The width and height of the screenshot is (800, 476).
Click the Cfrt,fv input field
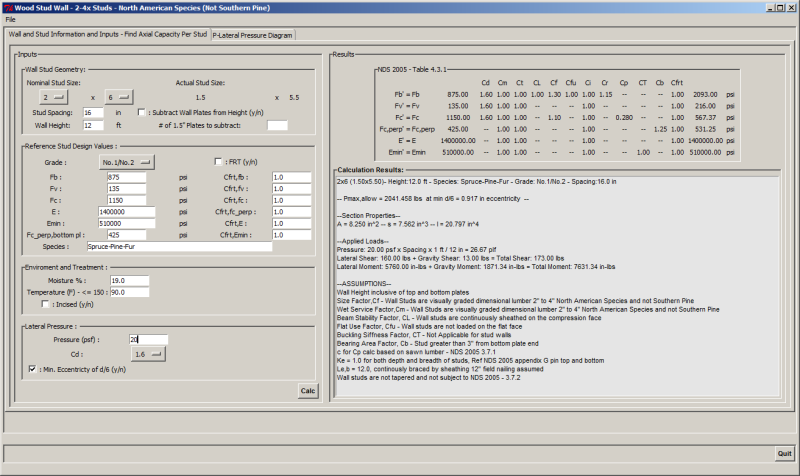(x=292, y=189)
